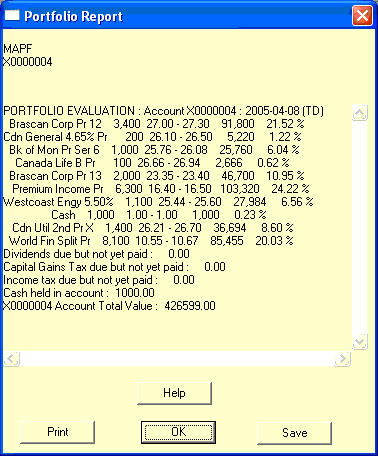The height and width of the screenshot is (456, 378).
Task: Click the MAPF heading text
Action: coord(18,49)
